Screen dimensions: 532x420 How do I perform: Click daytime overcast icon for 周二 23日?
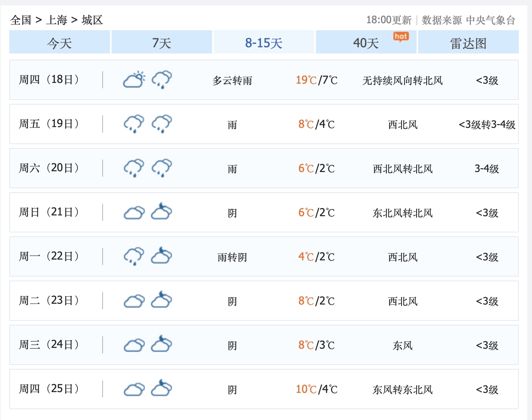pyautogui.click(x=134, y=301)
